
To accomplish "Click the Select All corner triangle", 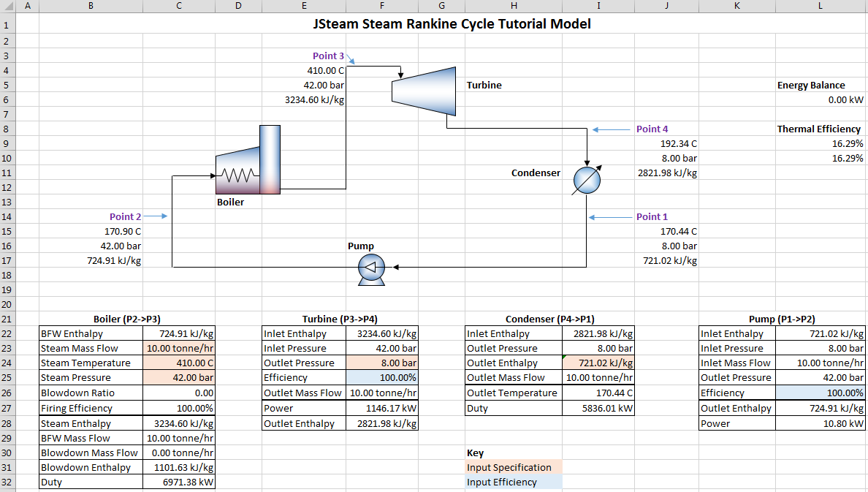I will pyautogui.click(x=8, y=6).
